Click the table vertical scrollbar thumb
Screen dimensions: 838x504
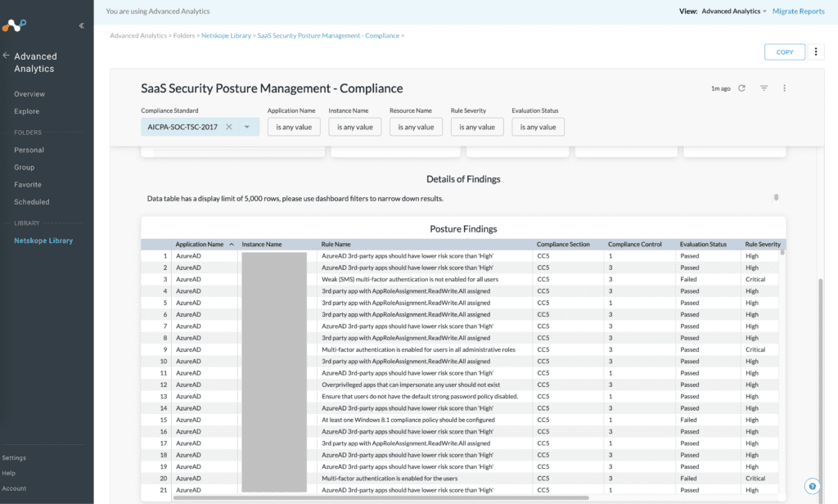pyautogui.click(x=782, y=252)
